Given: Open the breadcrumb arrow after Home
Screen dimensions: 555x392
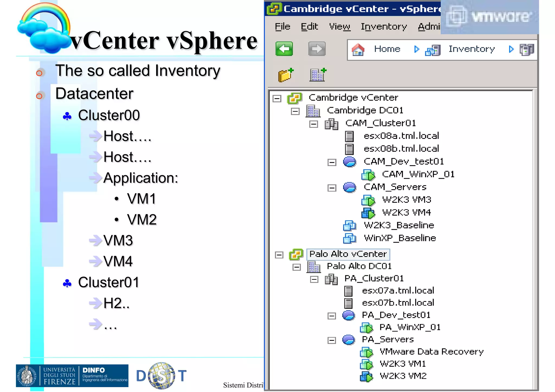Looking at the screenshot, I should (x=417, y=49).
